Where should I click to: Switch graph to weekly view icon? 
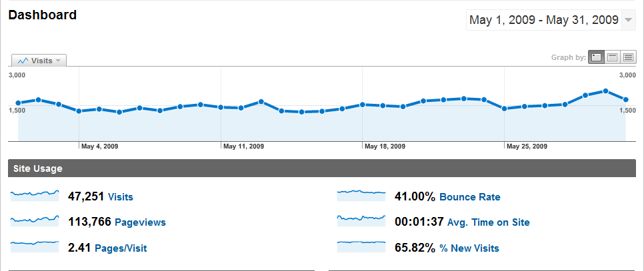coord(613,57)
